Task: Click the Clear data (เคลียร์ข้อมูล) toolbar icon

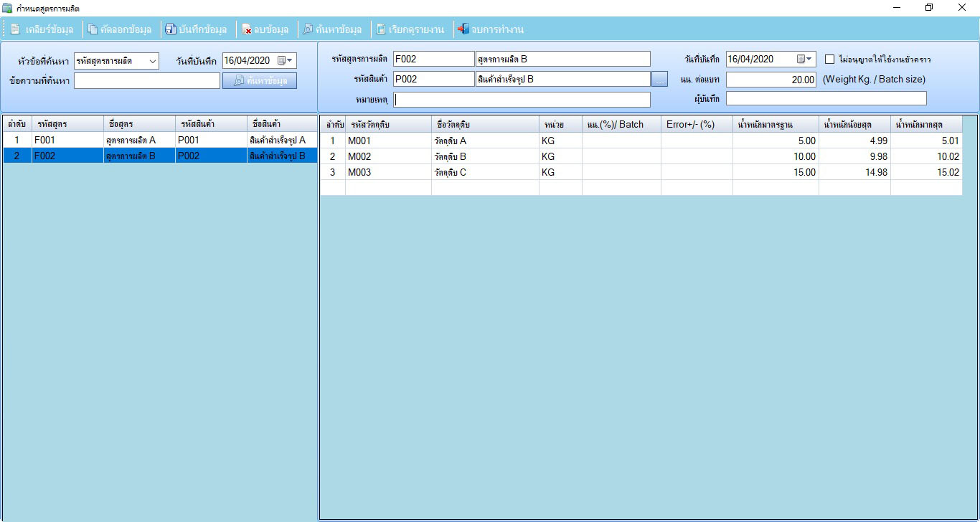Action: tap(15, 29)
